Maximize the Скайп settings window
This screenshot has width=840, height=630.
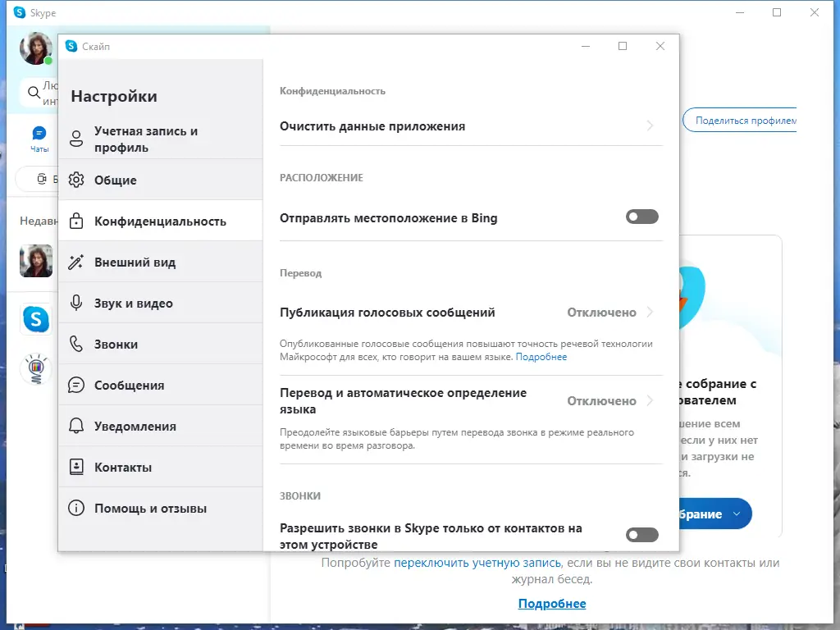pyautogui.click(x=623, y=46)
